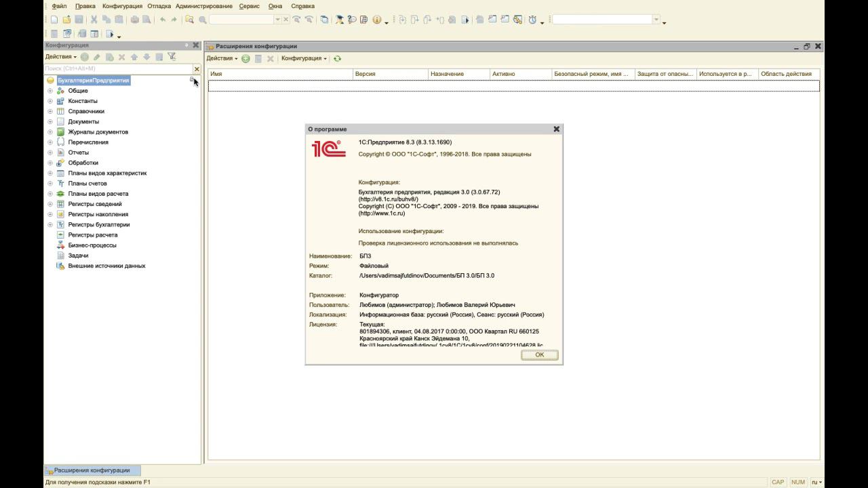
Task: Select the Регистры бухгалтерии tree item
Action: [x=99, y=224]
